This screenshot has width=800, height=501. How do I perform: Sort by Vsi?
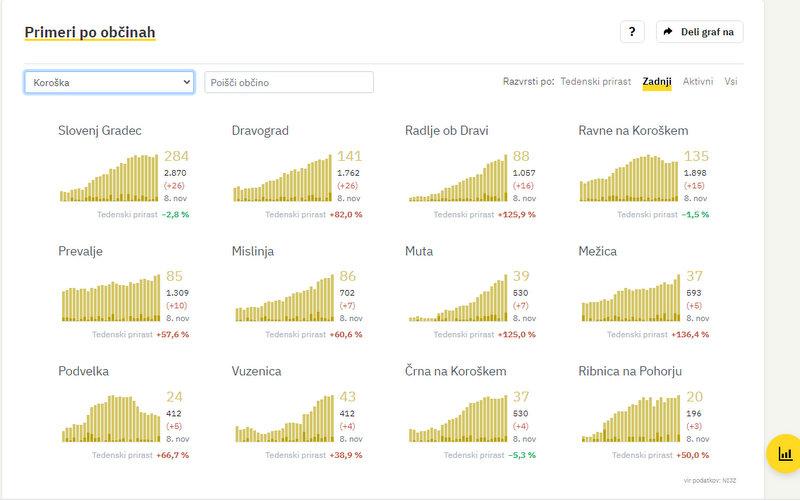[731, 81]
